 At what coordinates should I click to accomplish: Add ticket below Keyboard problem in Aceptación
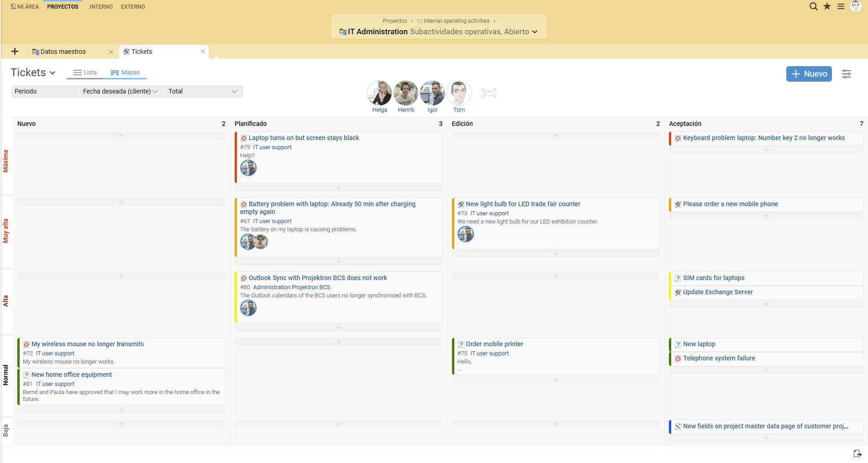[766, 150]
